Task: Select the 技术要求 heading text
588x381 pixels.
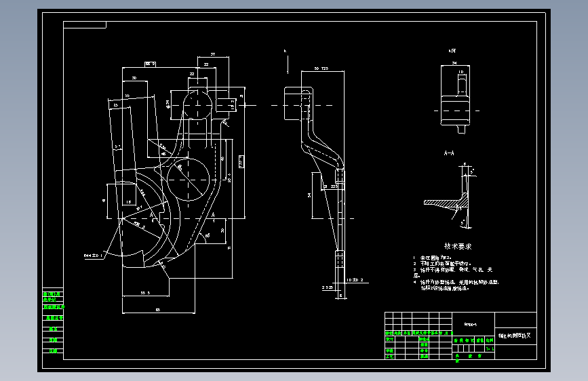Action: click(x=458, y=246)
